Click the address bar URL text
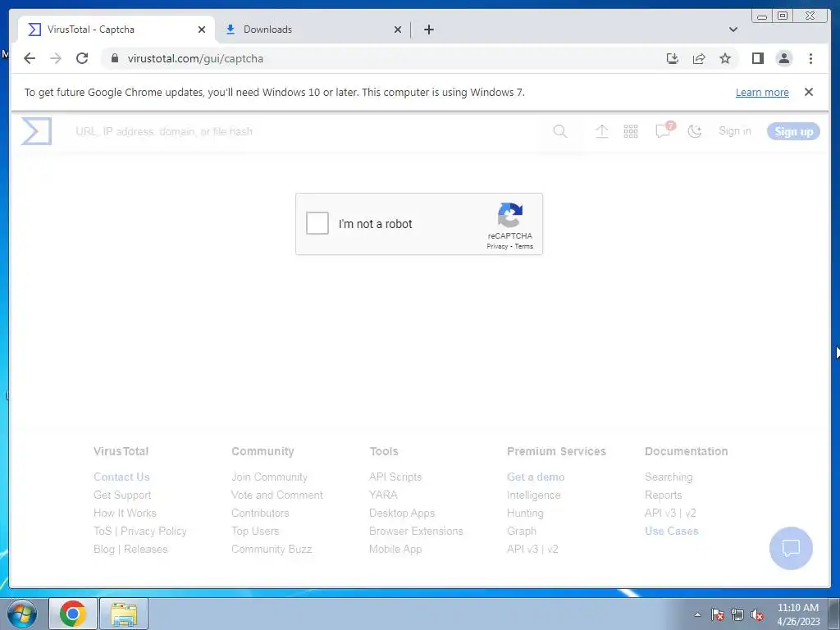This screenshot has width=840, height=630. tap(195, 58)
